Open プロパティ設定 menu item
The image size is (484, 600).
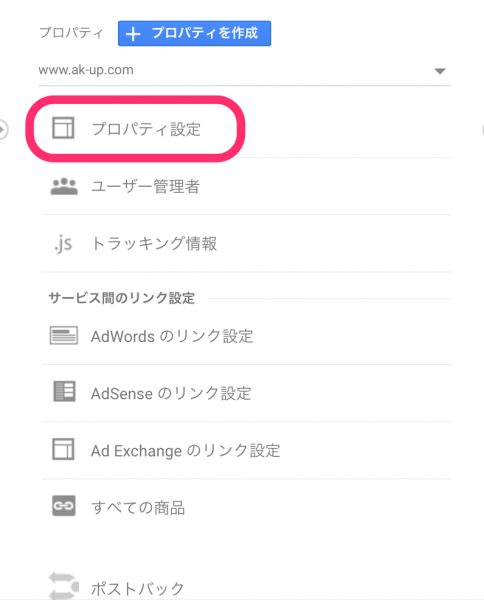[146, 129]
